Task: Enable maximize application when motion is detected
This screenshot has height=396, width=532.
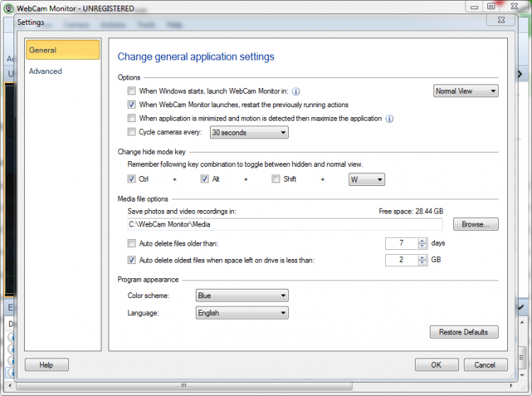Action: coord(131,118)
